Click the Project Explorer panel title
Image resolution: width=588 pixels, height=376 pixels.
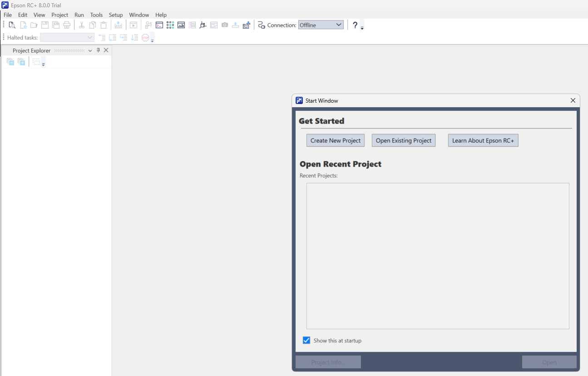point(31,50)
